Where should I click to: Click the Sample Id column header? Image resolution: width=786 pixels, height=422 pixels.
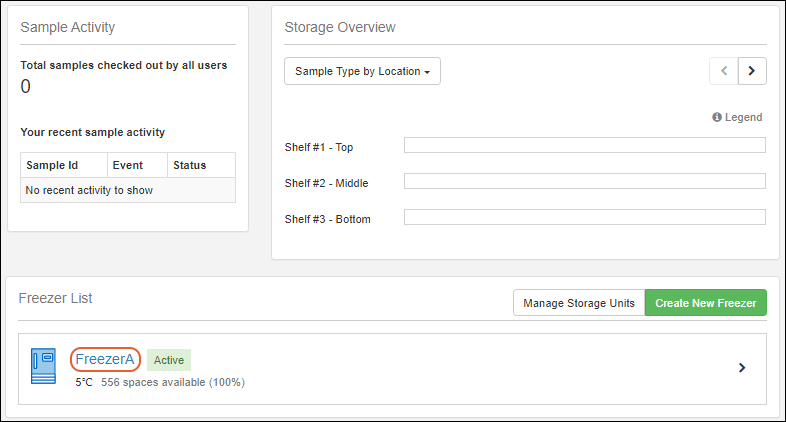(x=52, y=165)
